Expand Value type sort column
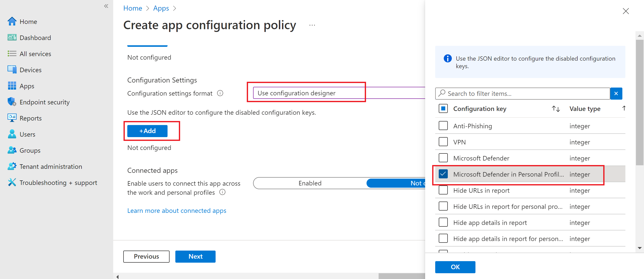 (x=626, y=108)
